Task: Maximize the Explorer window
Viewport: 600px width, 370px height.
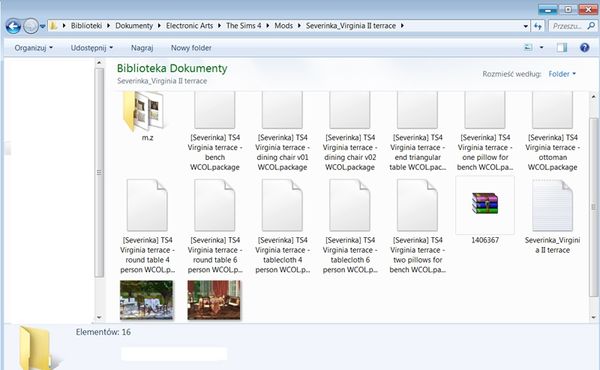Action: [568, 10]
